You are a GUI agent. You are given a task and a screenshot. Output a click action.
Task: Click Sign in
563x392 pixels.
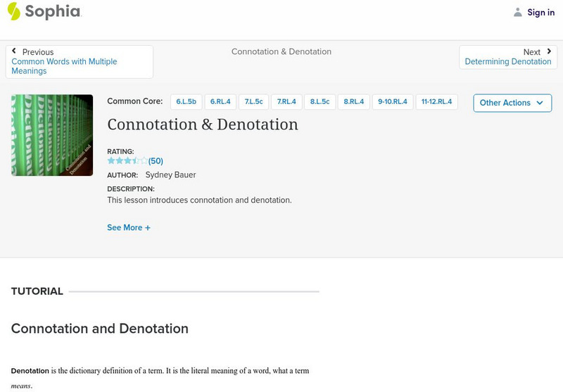click(x=540, y=12)
